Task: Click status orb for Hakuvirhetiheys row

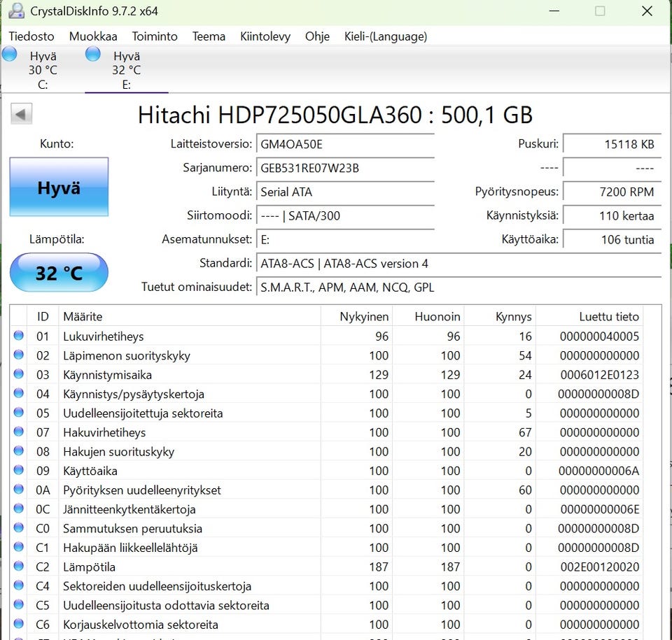Action: pyautogui.click(x=19, y=432)
